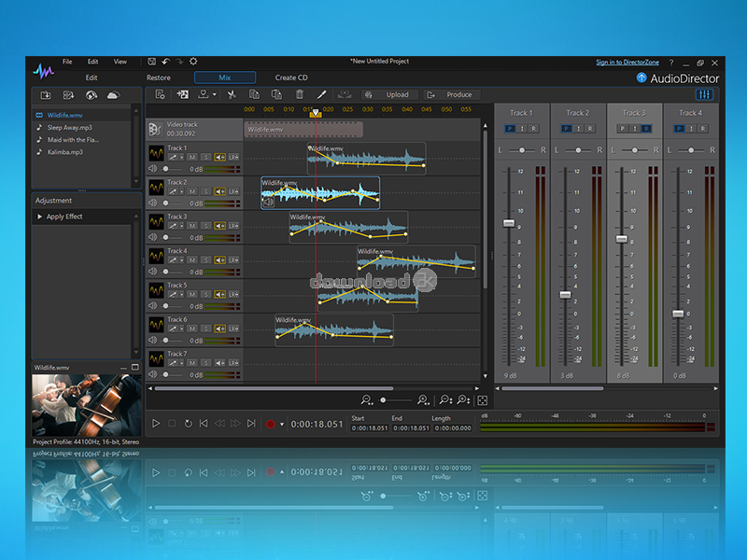
Task: Open the record options dropdown arrow
Action: [x=282, y=425]
